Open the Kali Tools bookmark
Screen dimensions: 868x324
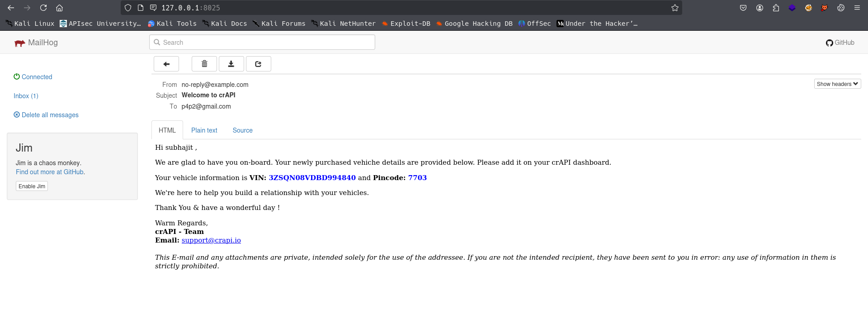172,24
